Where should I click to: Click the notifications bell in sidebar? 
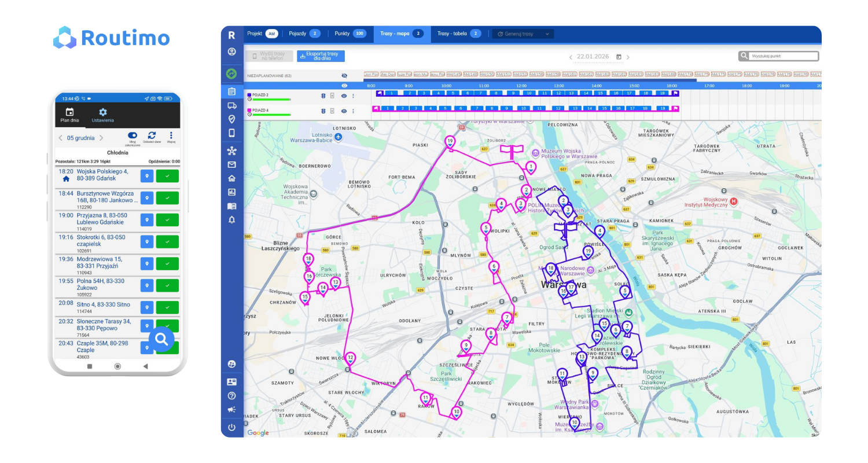pyautogui.click(x=232, y=220)
